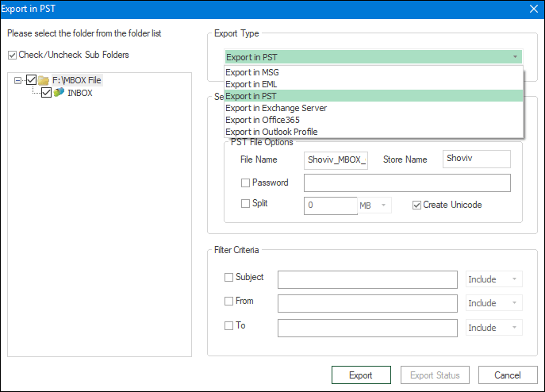Click the Password text field

[x=407, y=183]
